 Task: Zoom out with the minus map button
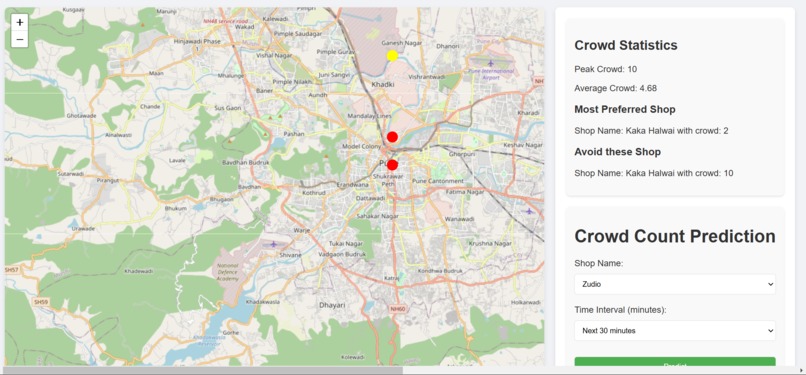coord(20,39)
